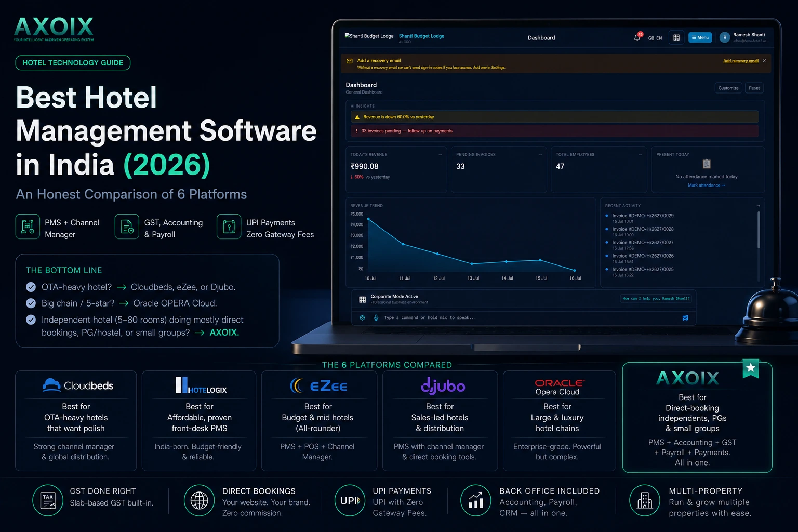Click the ₹990.08 revenue value
This screenshot has width=798, height=532.
(x=364, y=166)
